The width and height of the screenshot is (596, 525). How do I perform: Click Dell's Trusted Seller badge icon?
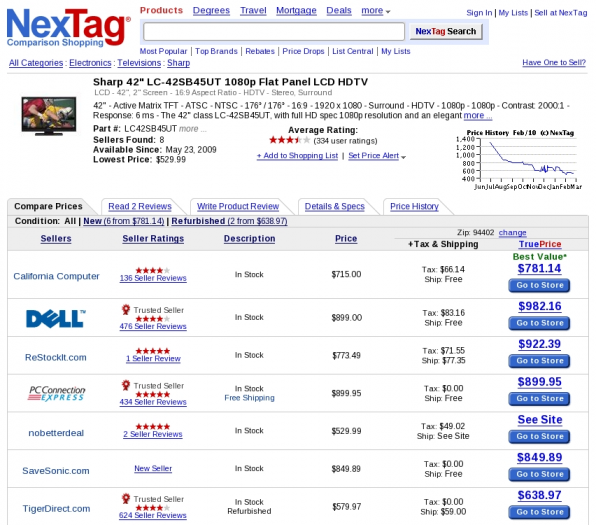click(x=126, y=309)
